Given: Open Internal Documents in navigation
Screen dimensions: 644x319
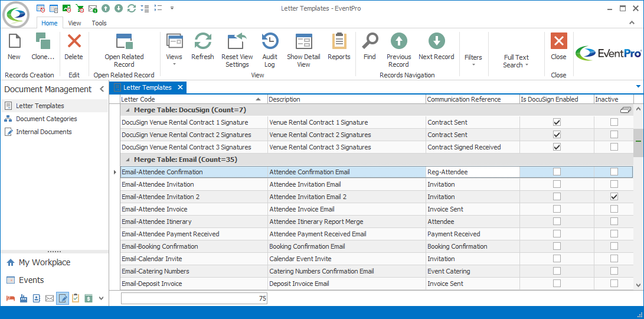Looking at the screenshot, I should tap(44, 132).
